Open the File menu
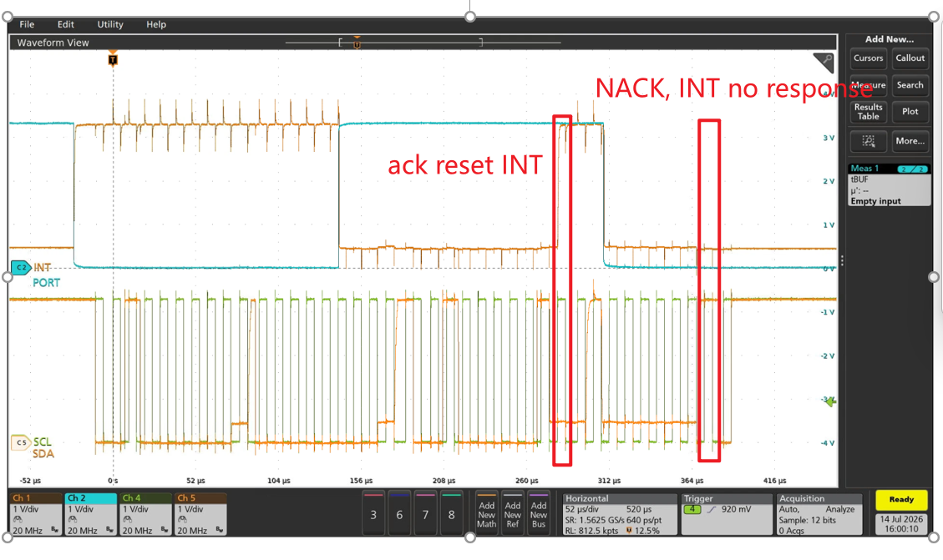Image resolution: width=943 pixels, height=560 pixels. click(x=27, y=24)
